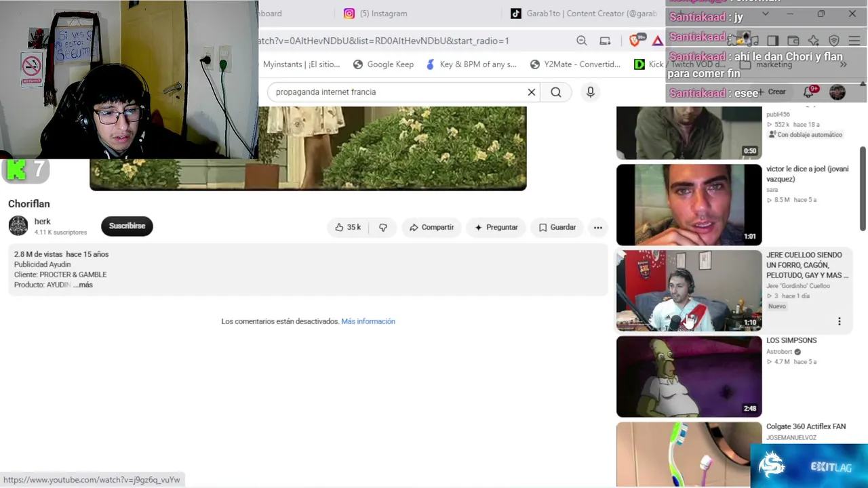Open the Myinstants bookmark
Screen dimensions: 868x488
(x=301, y=64)
